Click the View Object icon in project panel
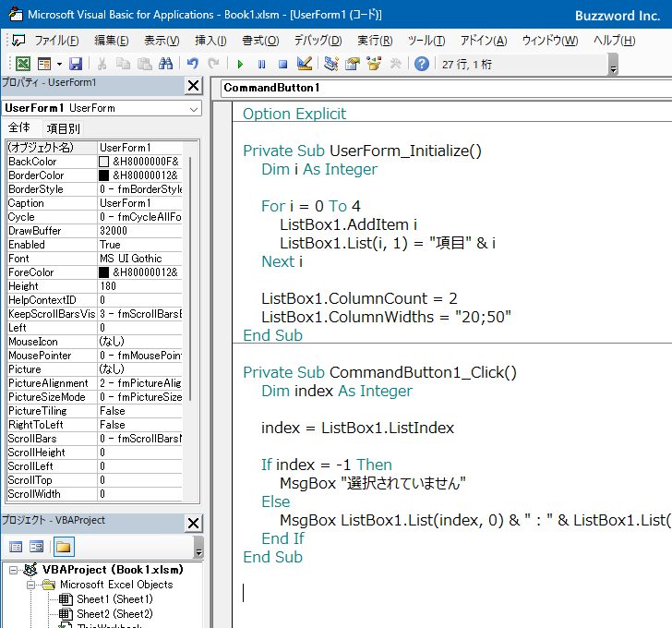Screen dimensions: 672x628 [36, 547]
